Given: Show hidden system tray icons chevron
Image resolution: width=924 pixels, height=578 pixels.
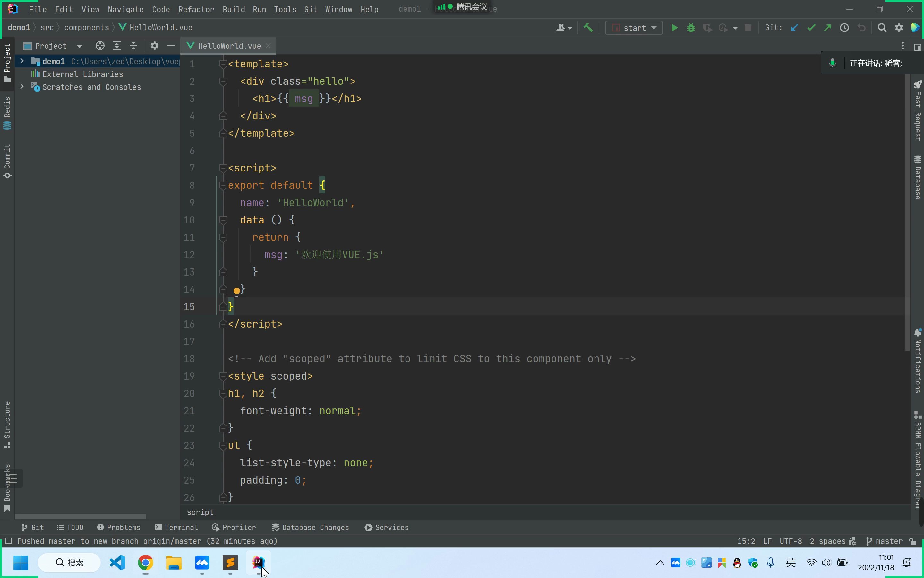Looking at the screenshot, I should (x=660, y=562).
